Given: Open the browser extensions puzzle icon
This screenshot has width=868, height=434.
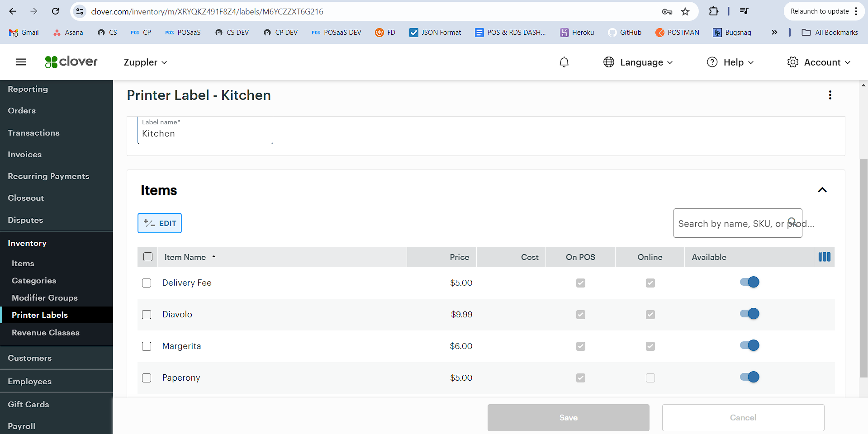Looking at the screenshot, I should (x=714, y=11).
